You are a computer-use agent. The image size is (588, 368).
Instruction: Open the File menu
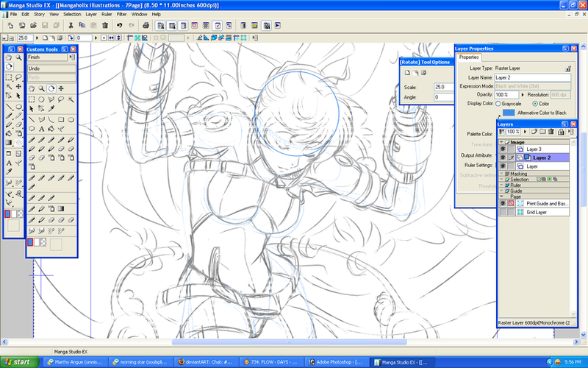[13, 14]
